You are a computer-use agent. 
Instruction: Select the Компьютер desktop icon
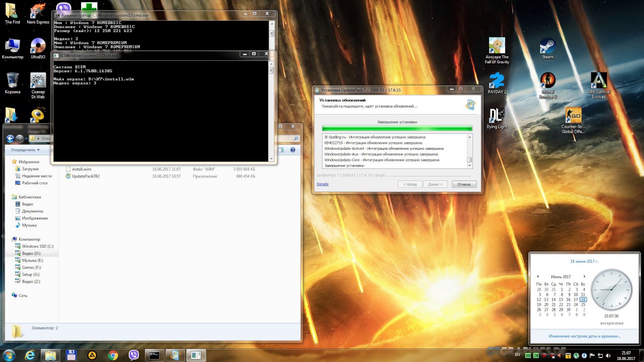(x=13, y=49)
